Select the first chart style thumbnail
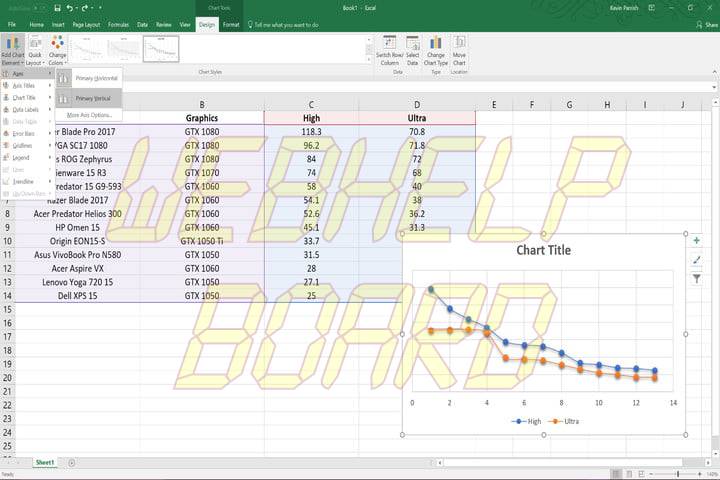 (x=88, y=49)
